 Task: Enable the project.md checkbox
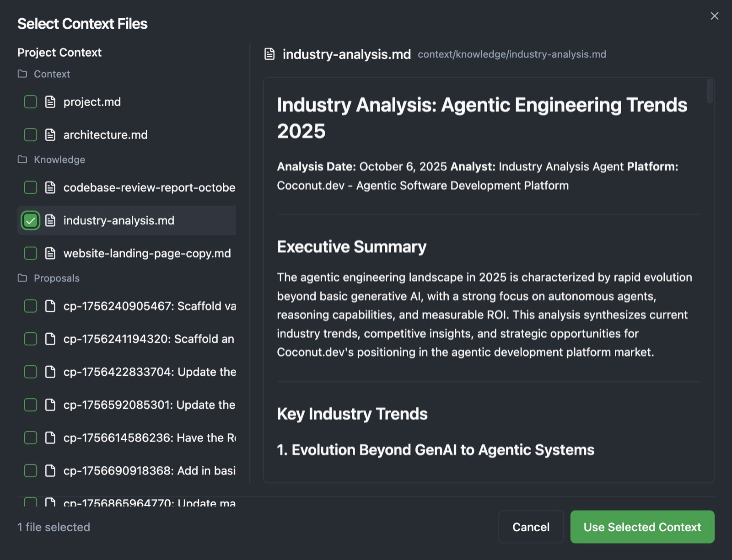pos(30,102)
